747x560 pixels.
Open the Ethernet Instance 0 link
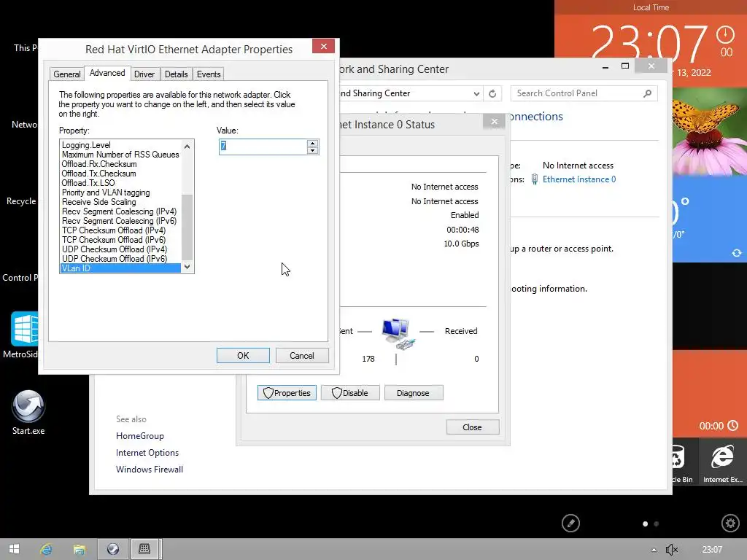[x=578, y=179]
